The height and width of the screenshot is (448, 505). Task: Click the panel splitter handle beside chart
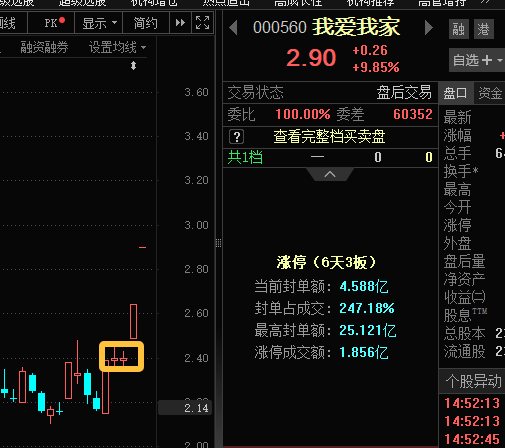pos(218,243)
